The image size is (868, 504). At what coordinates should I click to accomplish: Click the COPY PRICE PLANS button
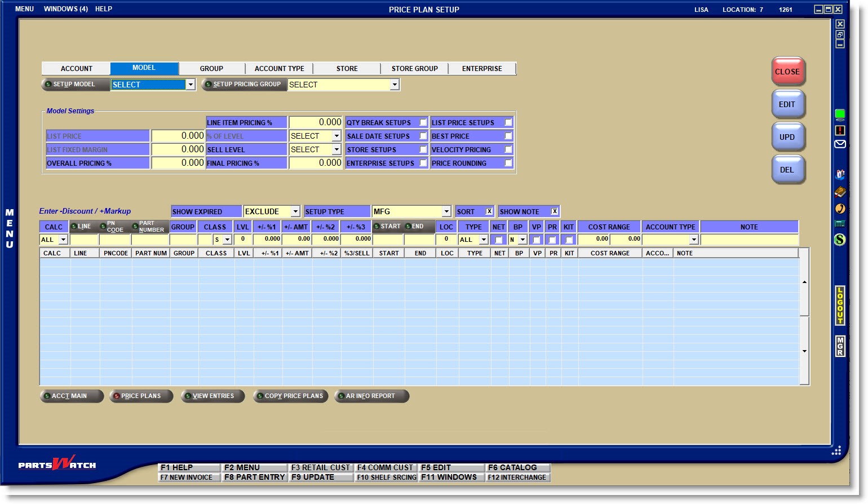pyautogui.click(x=290, y=396)
